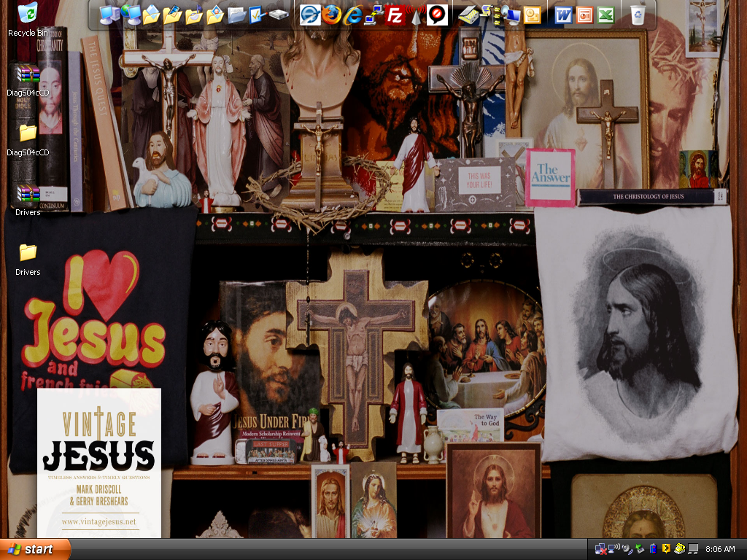Click the Start button
The width and height of the screenshot is (747, 560).
(35, 549)
